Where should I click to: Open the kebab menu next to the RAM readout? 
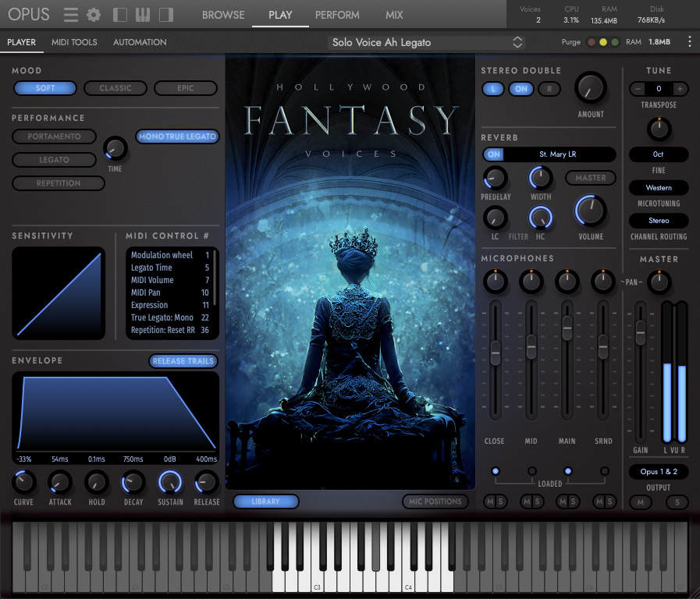(690, 42)
